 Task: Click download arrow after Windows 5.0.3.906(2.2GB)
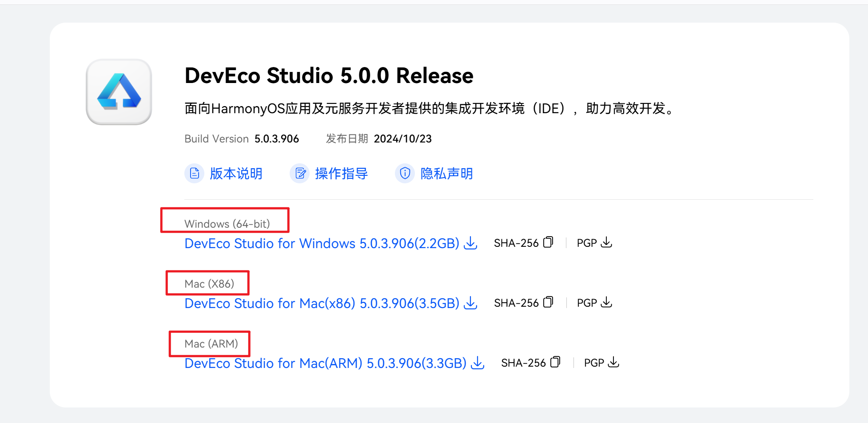(x=470, y=243)
